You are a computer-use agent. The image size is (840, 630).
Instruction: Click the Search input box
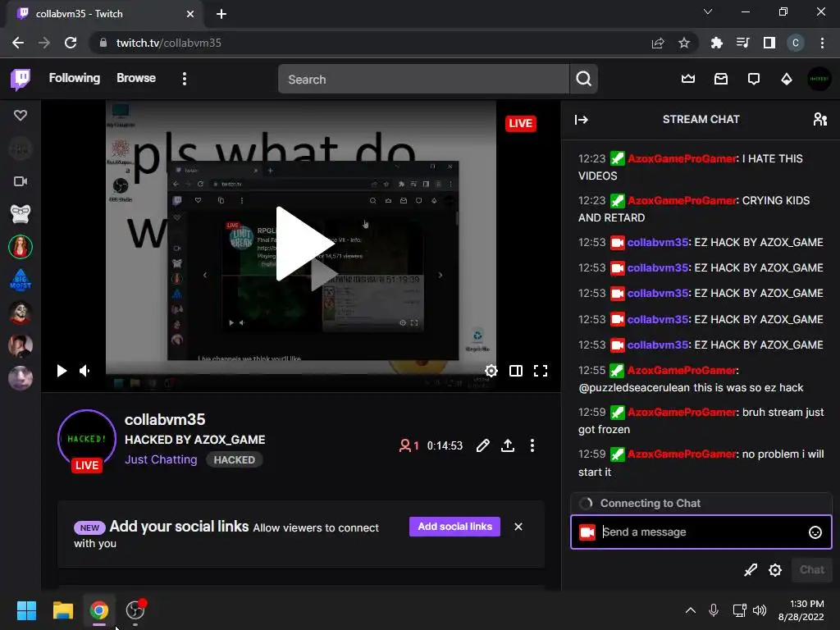[424, 80]
